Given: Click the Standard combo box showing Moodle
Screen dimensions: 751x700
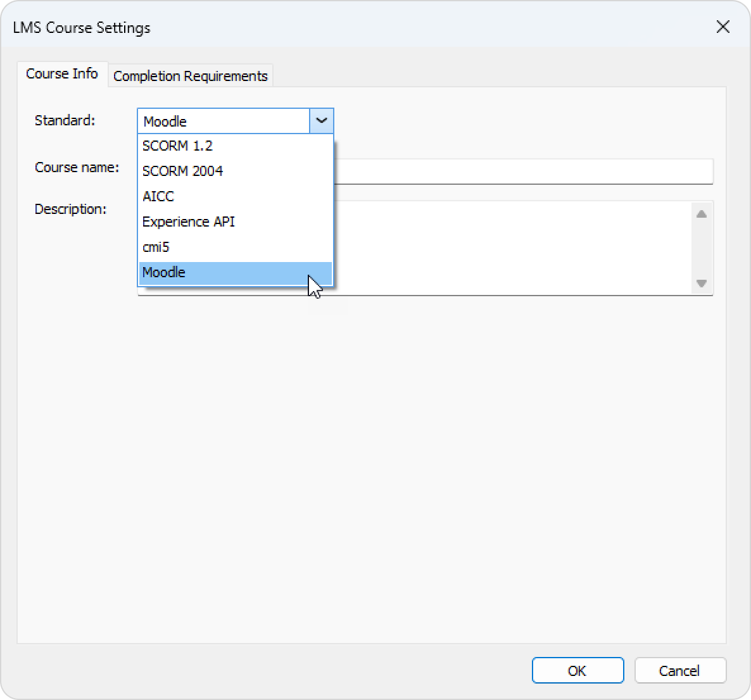Looking at the screenshot, I should 223,121.
